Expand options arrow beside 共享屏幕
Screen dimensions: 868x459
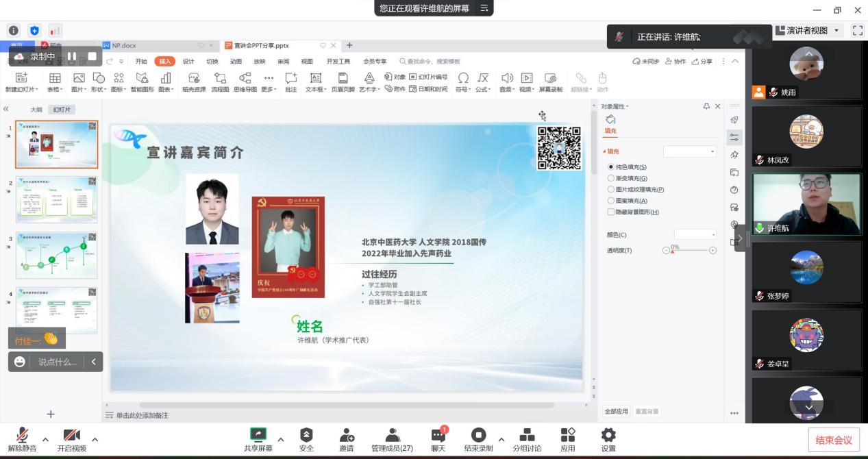pos(280,439)
